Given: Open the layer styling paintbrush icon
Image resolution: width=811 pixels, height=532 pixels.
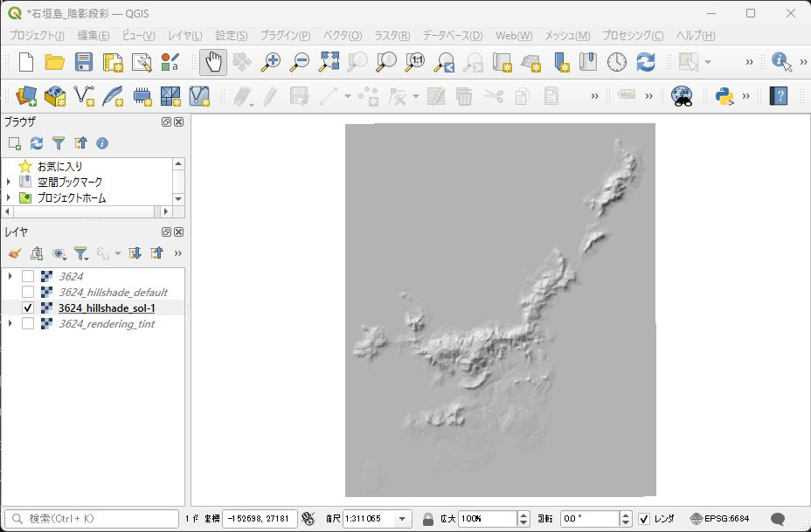Looking at the screenshot, I should pos(14,253).
